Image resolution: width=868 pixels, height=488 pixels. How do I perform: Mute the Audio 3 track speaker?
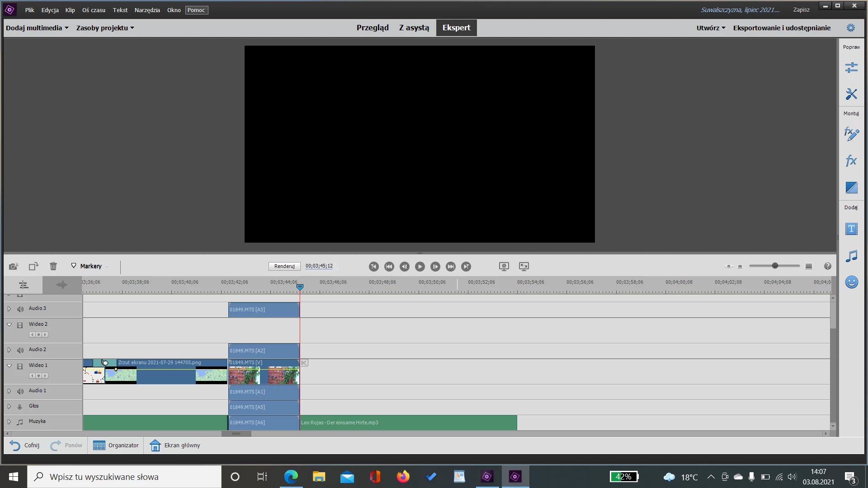coord(20,309)
